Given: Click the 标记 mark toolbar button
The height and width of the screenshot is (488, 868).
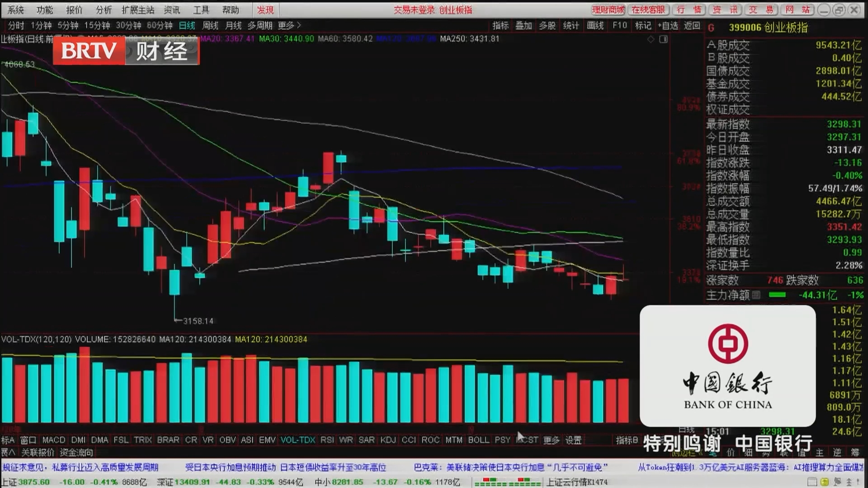Looking at the screenshot, I should 643,26.
